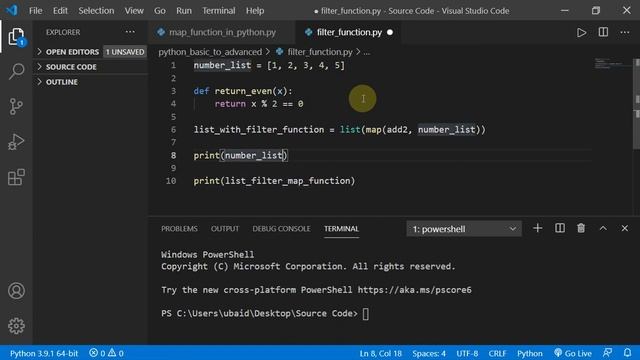Switch to the Debug Console tab
Screen dimensions: 640x360
click(x=281, y=229)
